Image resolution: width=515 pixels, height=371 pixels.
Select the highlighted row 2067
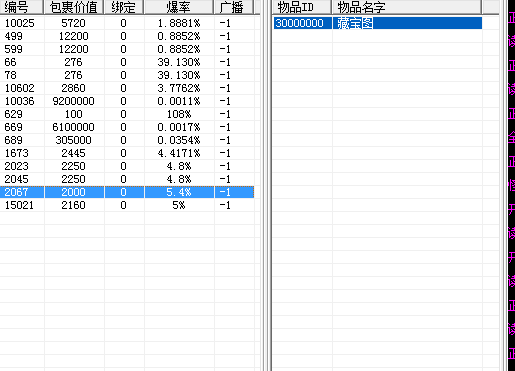(127, 192)
